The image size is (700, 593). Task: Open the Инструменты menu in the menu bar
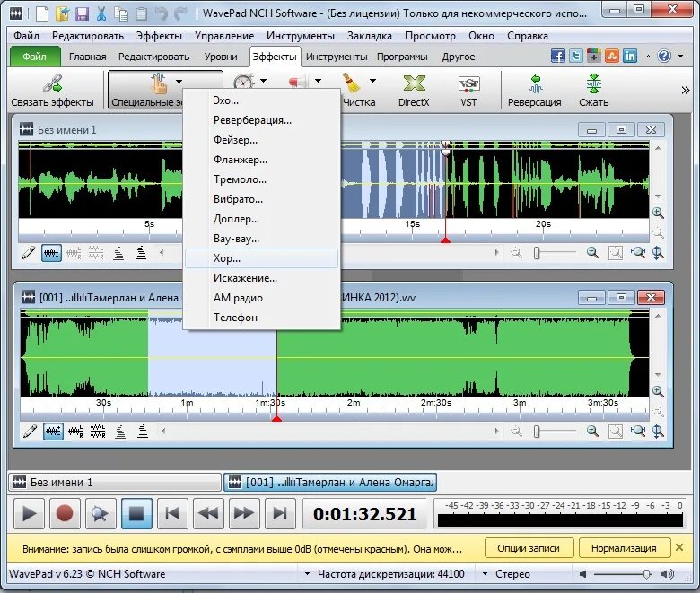301,36
